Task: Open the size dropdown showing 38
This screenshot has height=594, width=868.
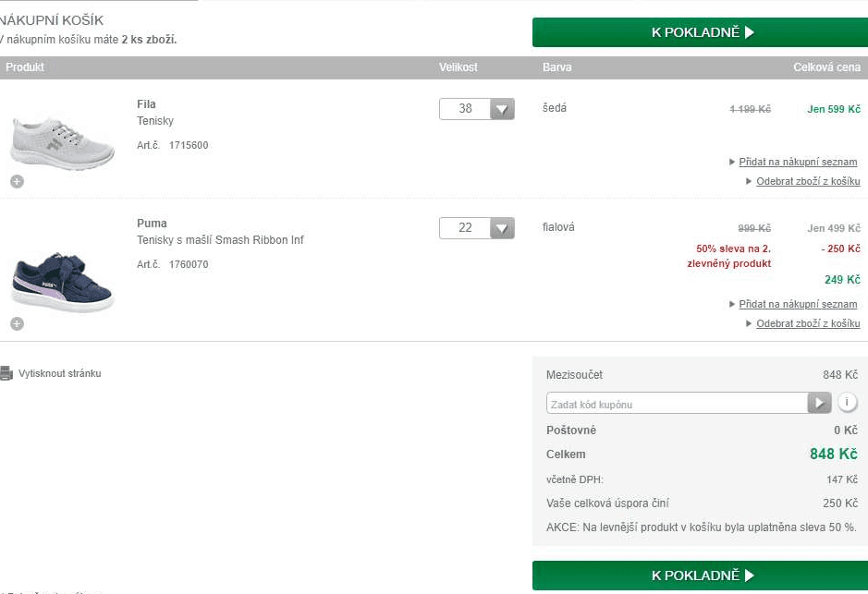Action: (x=477, y=109)
